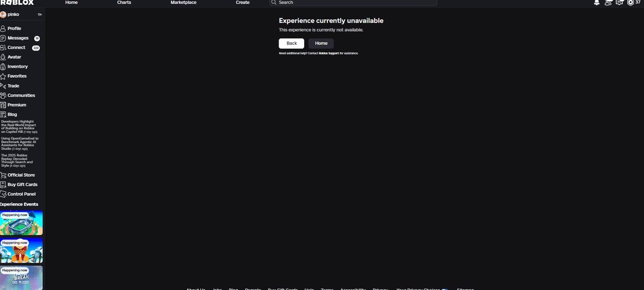Open the Home tab in the top navigation
Viewport: 644px width, 290px height.
[x=71, y=2]
